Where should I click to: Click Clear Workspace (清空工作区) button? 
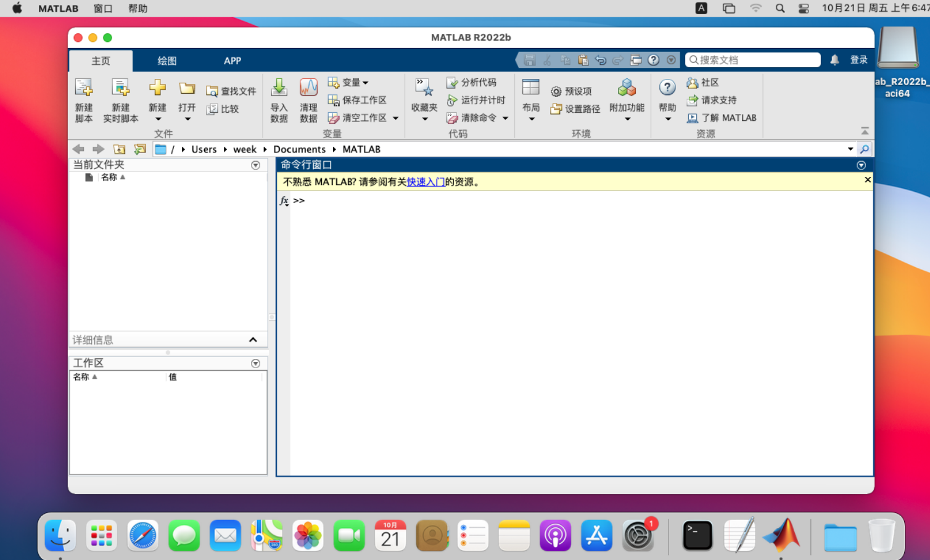coord(358,118)
